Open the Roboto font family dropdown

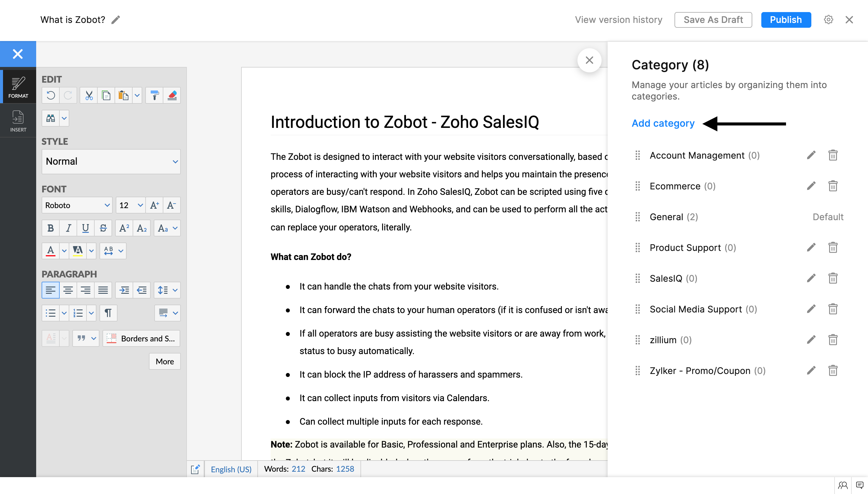(x=77, y=205)
